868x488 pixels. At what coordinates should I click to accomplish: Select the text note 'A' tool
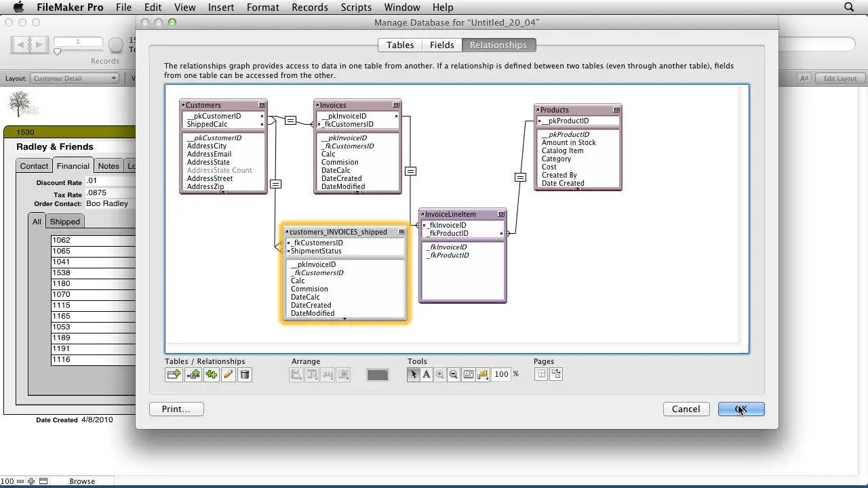click(427, 374)
